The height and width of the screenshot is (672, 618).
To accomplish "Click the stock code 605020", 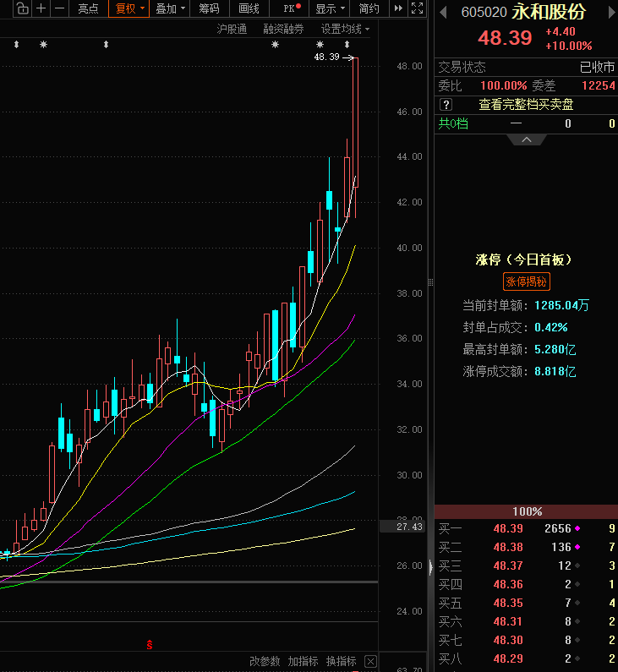I will click(x=484, y=12).
